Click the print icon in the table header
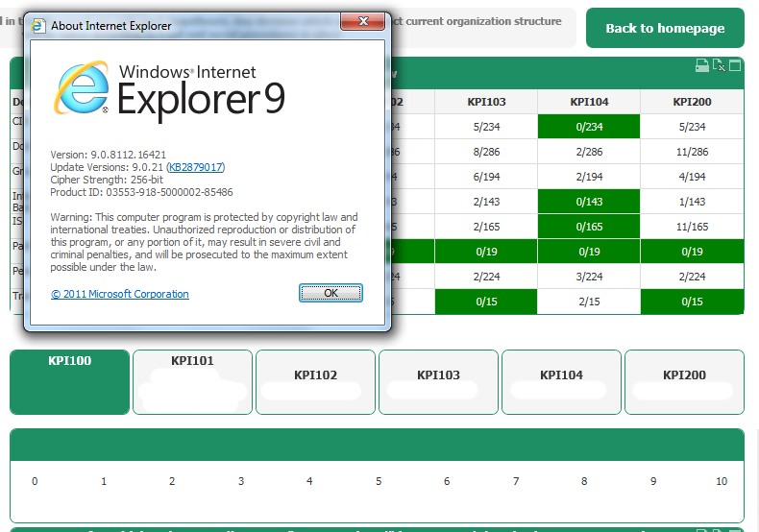 coord(702,65)
